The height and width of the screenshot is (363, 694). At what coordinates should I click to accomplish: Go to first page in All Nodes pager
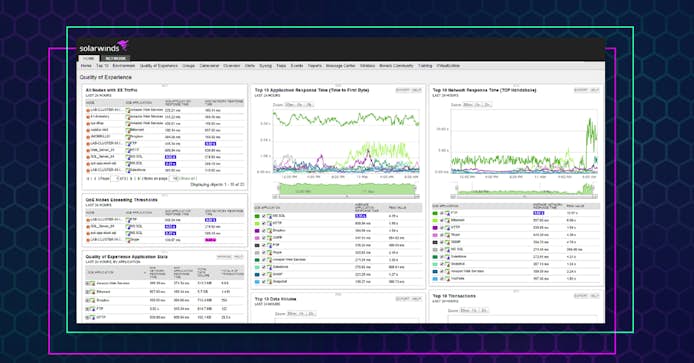point(88,179)
